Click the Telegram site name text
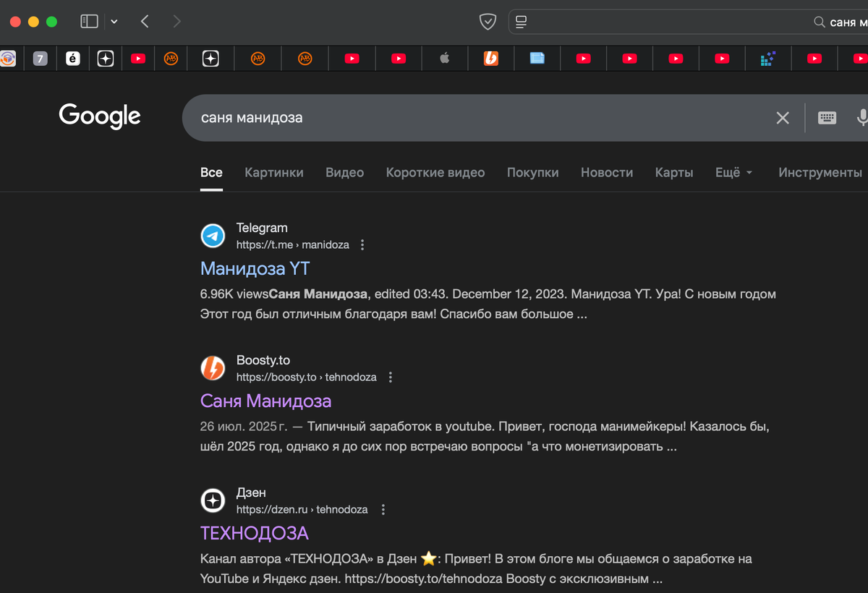868x593 pixels. click(262, 228)
